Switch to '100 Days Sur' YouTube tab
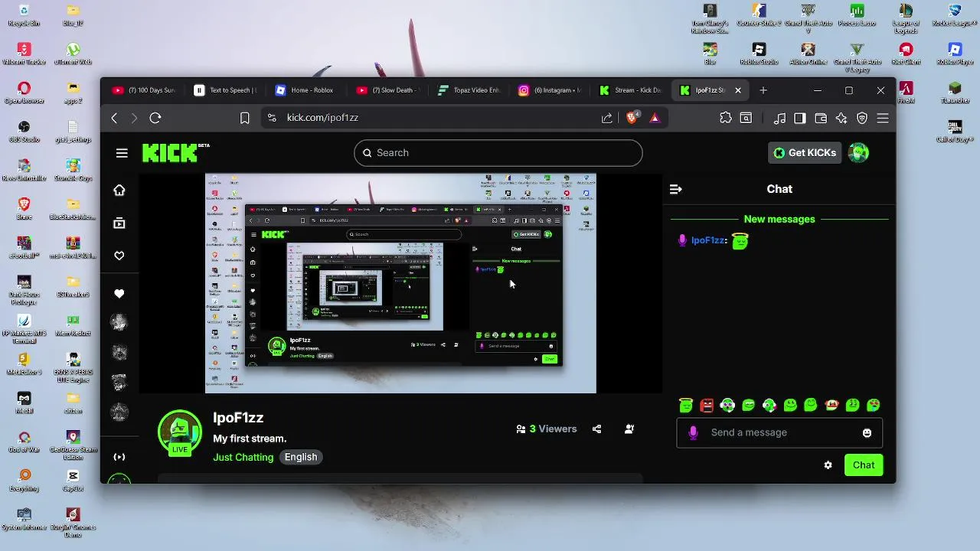This screenshot has height=551, width=980. pyautogui.click(x=144, y=90)
